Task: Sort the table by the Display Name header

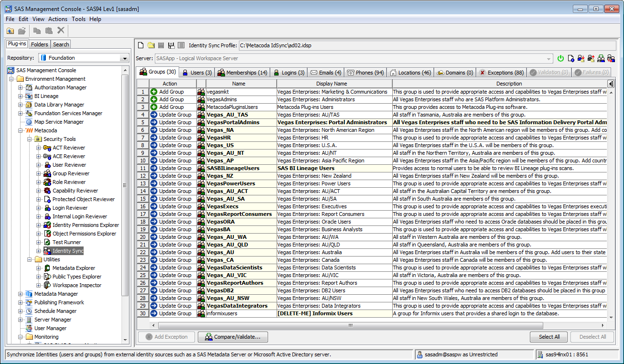Action: point(334,84)
